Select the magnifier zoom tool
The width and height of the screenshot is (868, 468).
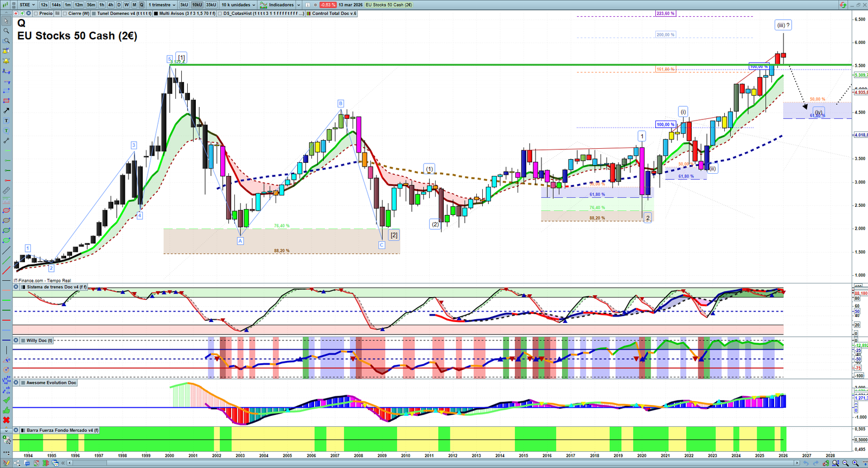[x=7, y=31]
